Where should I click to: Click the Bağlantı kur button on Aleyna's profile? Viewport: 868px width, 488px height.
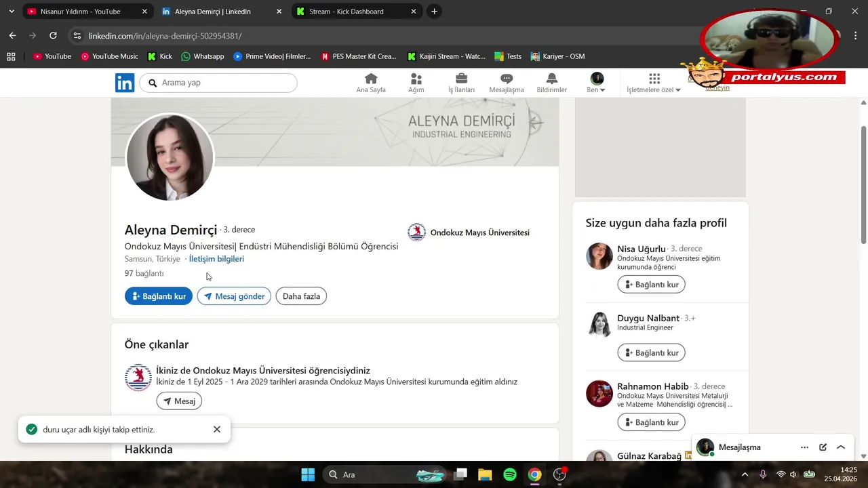[159, 296]
